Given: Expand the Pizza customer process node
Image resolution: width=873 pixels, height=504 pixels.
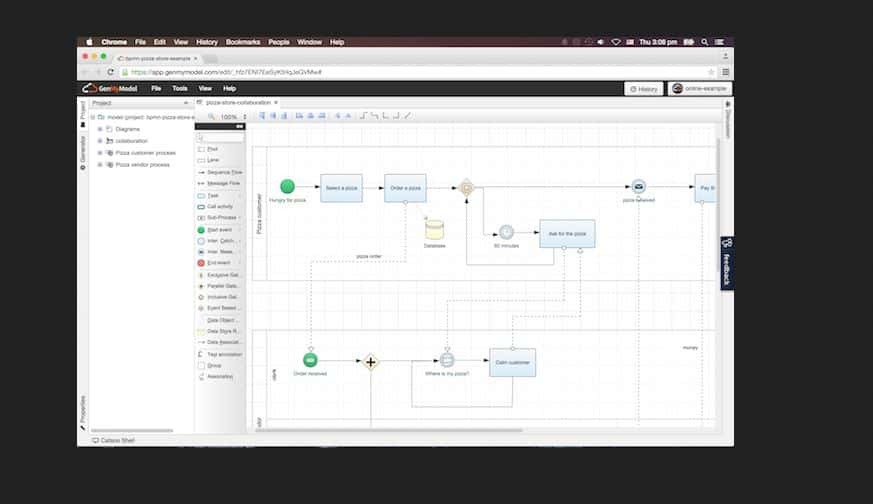Looking at the screenshot, I should [x=100, y=153].
